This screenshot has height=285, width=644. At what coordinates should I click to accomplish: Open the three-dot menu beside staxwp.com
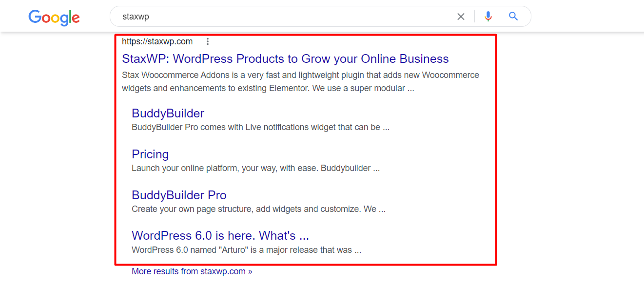pyautogui.click(x=208, y=41)
